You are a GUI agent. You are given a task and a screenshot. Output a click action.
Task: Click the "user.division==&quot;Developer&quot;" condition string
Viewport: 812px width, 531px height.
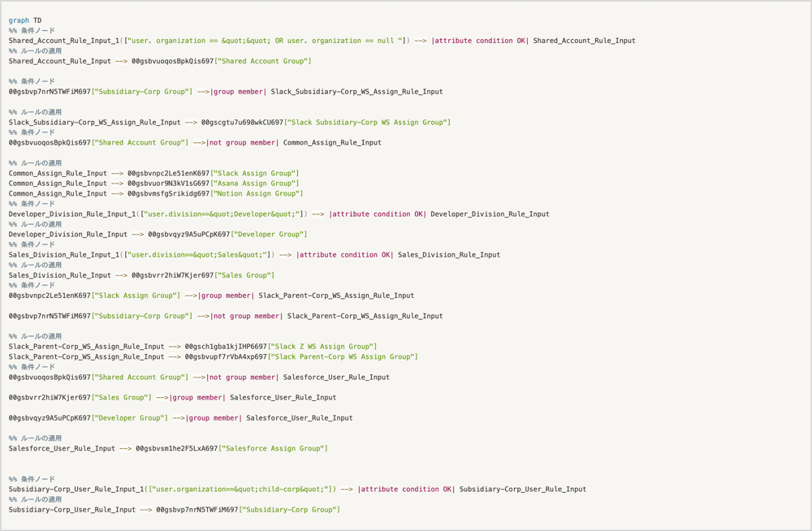[x=224, y=214]
